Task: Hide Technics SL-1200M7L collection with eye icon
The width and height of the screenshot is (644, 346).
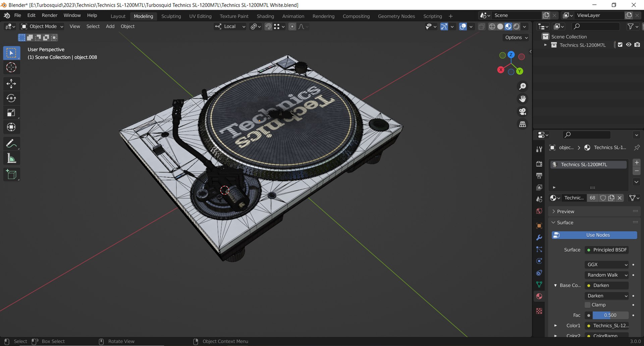Action: (x=629, y=45)
